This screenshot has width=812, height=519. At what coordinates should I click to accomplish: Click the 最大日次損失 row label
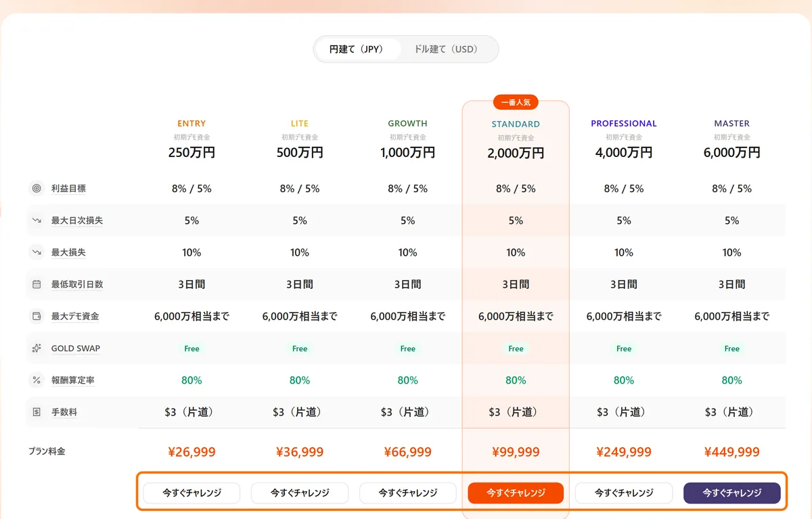point(77,221)
